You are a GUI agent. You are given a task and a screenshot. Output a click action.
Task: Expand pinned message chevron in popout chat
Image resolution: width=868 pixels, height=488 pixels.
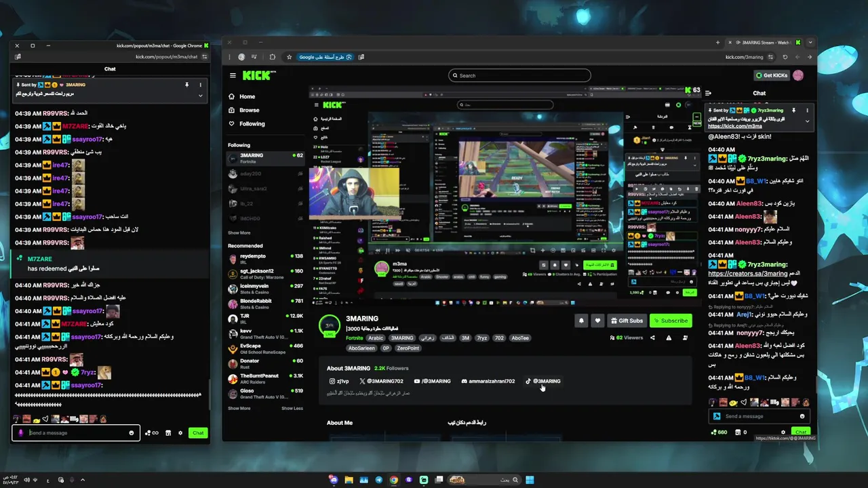(x=200, y=96)
